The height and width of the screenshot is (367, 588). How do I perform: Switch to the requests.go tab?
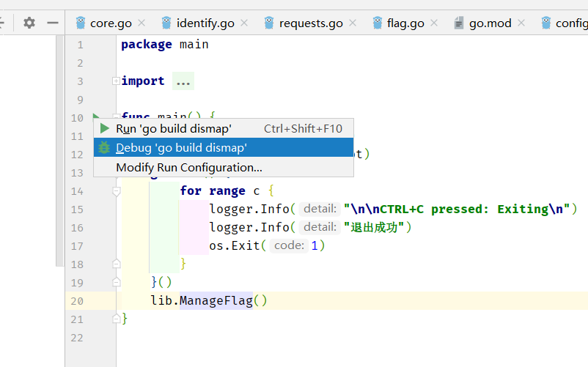coord(311,23)
